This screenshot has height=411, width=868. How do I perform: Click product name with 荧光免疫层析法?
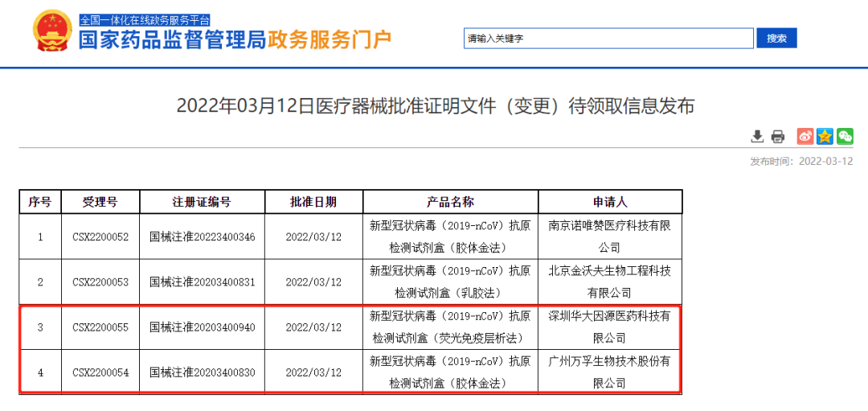pyautogui.click(x=450, y=327)
